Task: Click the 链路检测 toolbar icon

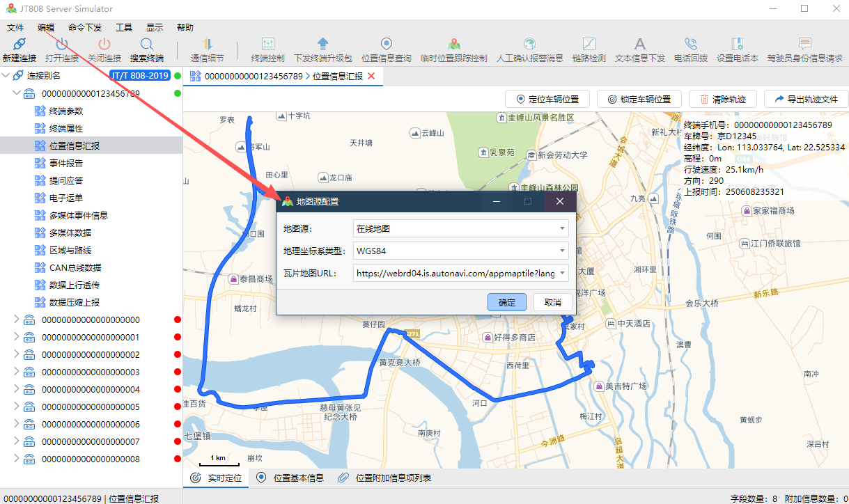Action: tap(589, 45)
